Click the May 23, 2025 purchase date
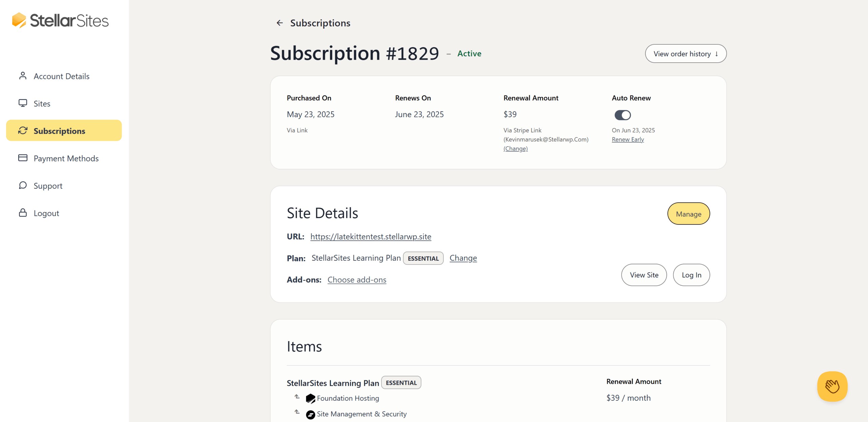The image size is (868, 422). pos(311,114)
